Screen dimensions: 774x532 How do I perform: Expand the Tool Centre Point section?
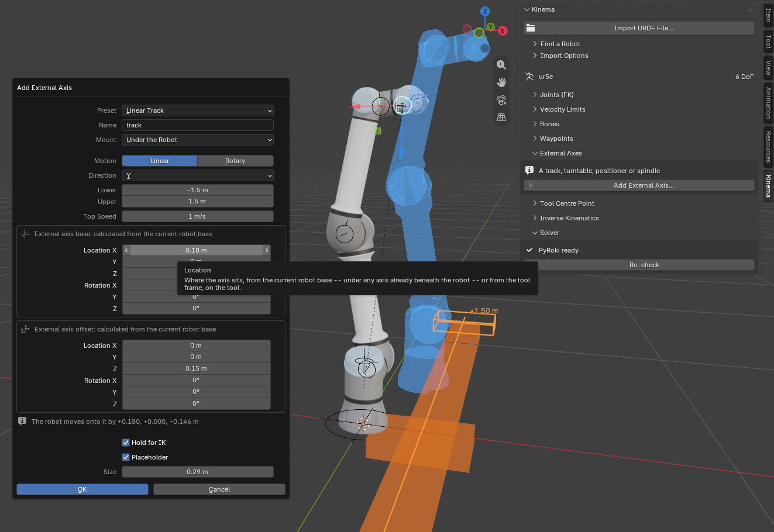pos(566,203)
